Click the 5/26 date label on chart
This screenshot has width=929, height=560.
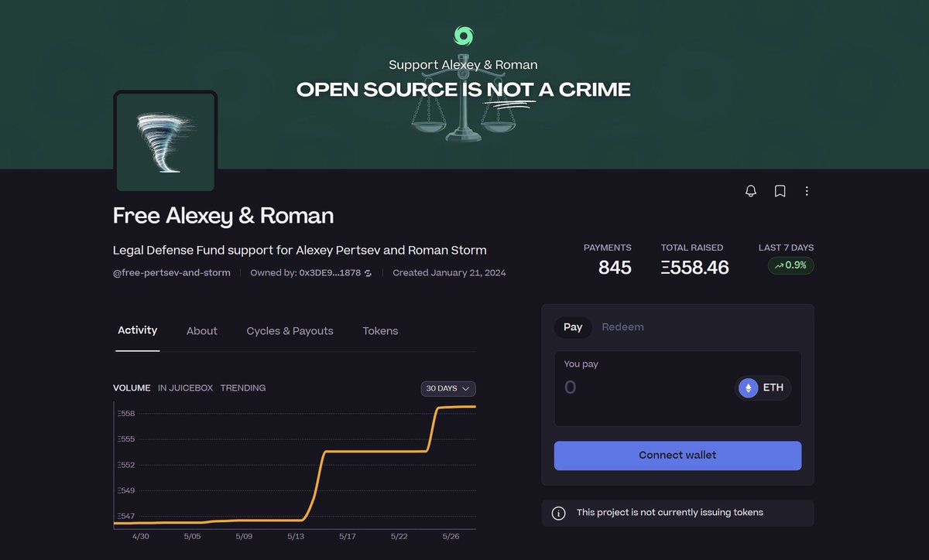[x=451, y=536]
